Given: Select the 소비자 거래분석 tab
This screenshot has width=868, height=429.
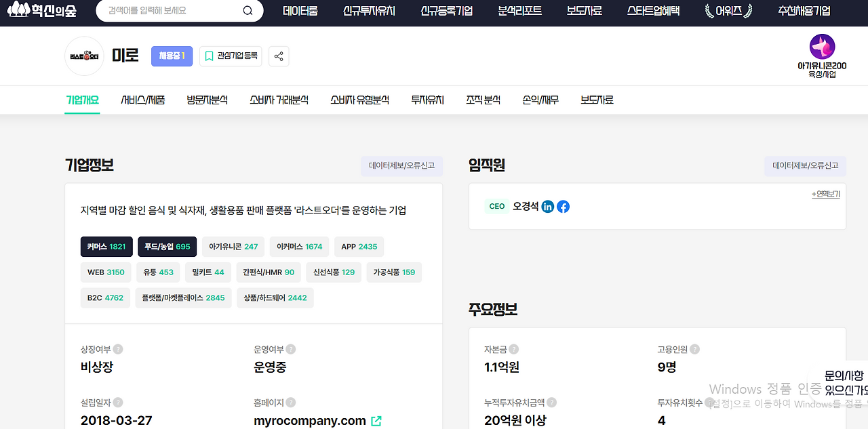Looking at the screenshot, I should [279, 100].
